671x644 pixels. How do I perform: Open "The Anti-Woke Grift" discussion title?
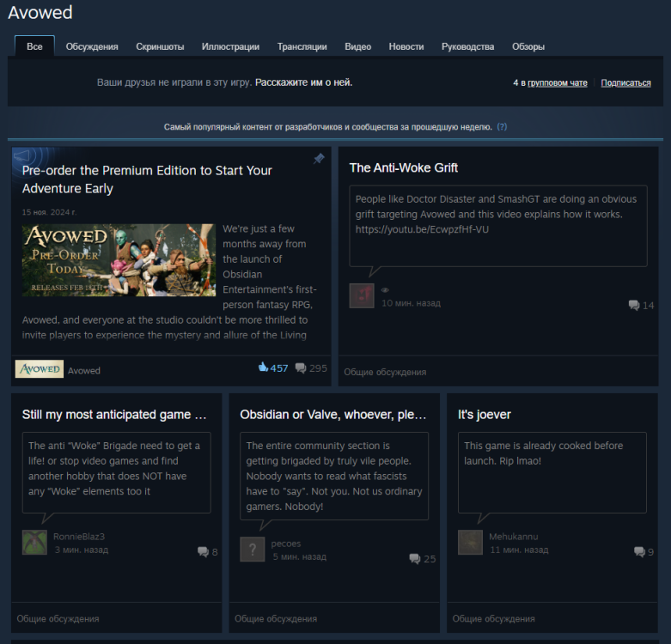pyautogui.click(x=403, y=167)
